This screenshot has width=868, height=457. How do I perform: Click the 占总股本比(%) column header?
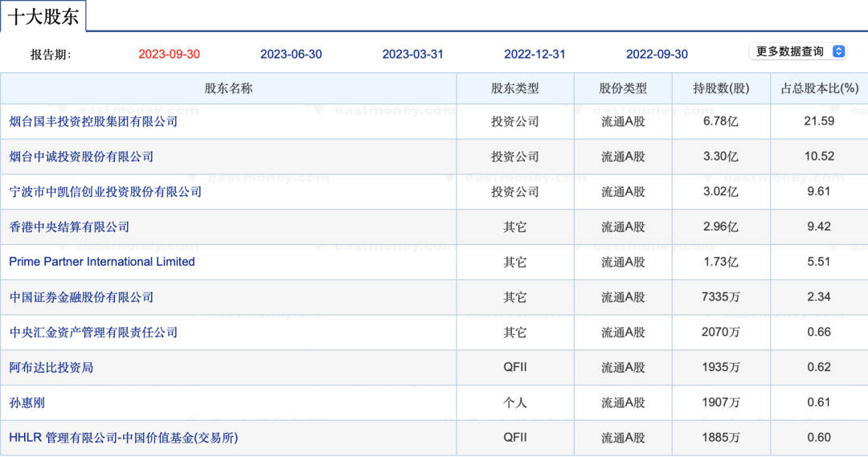[819, 88]
